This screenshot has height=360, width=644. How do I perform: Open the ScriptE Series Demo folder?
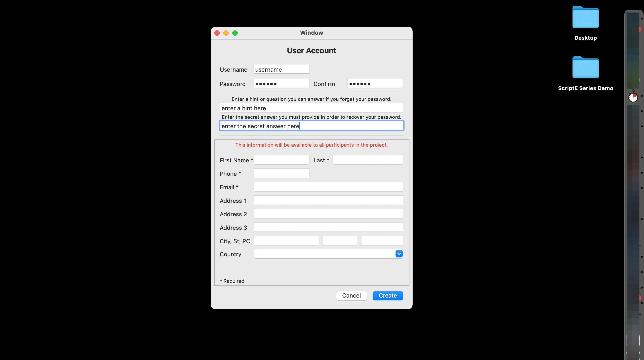pos(585,68)
